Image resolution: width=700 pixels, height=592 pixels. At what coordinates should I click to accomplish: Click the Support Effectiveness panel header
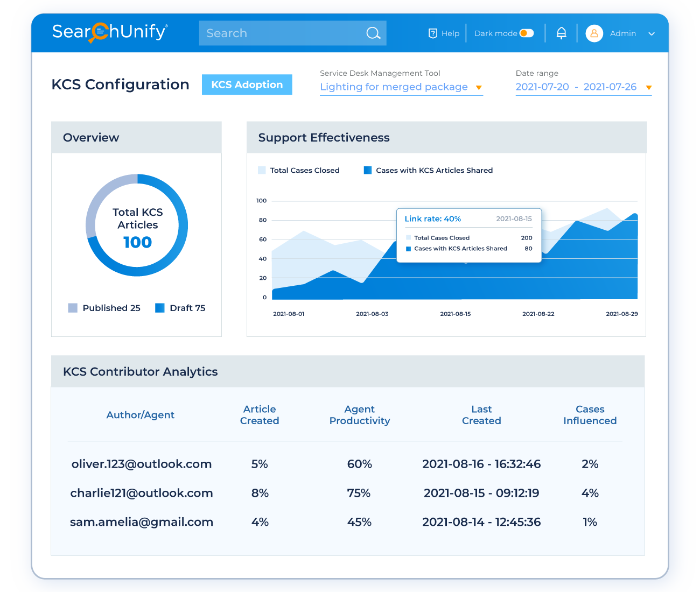pos(446,137)
